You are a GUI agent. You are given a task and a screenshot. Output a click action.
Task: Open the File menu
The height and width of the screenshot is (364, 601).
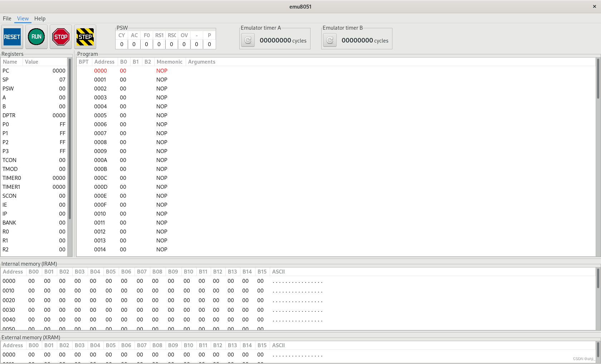tap(7, 19)
